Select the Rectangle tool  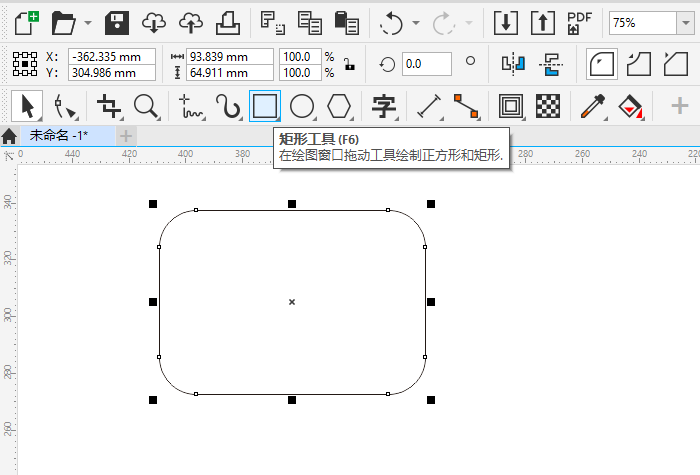click(x=265, y=105)
